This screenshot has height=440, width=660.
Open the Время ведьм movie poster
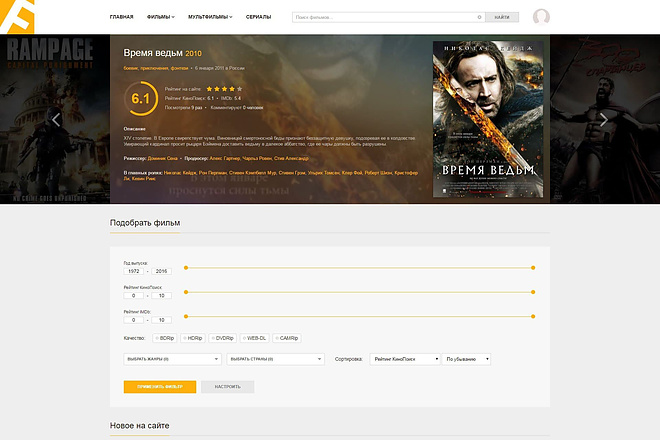pos(488,119)
